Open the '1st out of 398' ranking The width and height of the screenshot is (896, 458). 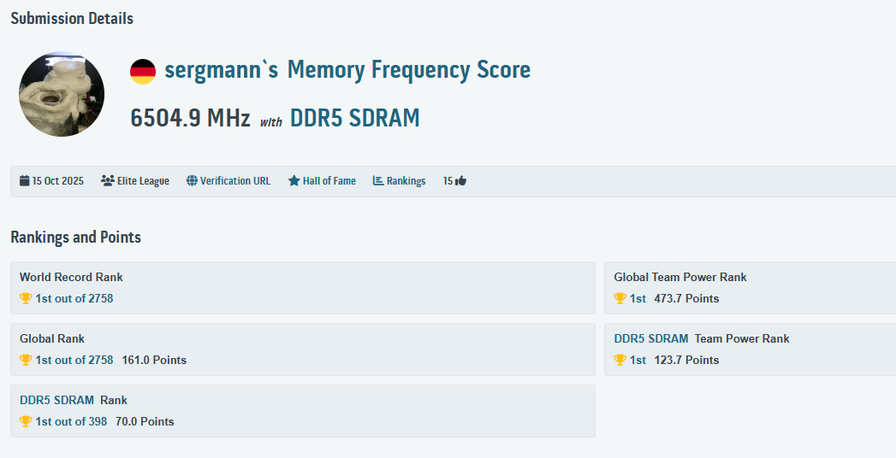coord(71,421)
